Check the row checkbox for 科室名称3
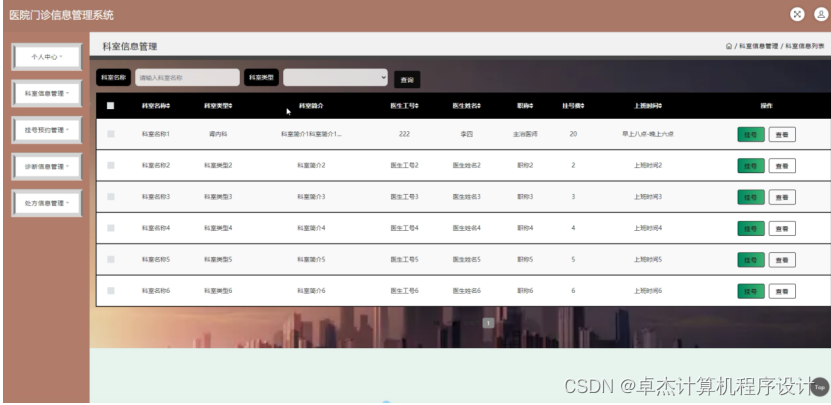Viewport: 831px width, 405px height. (x=110, y=197)
